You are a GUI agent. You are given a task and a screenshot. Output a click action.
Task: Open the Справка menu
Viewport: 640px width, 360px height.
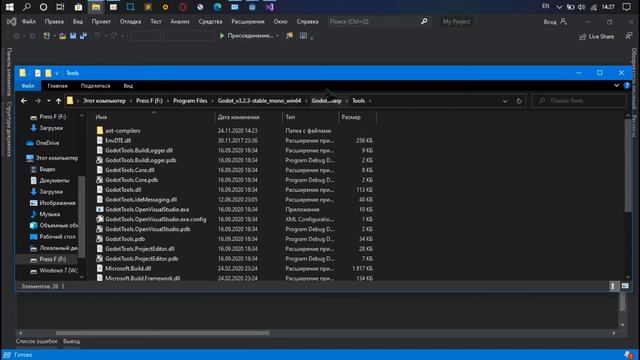tap(307, 22)
